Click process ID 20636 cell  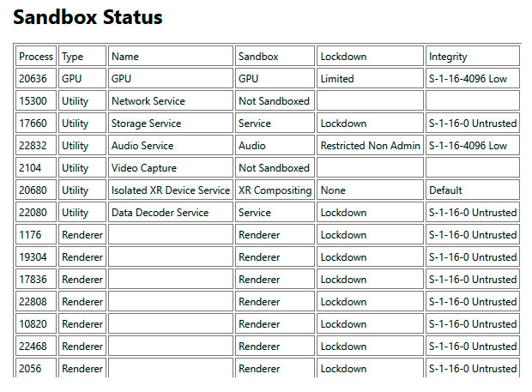click(36, 79)
